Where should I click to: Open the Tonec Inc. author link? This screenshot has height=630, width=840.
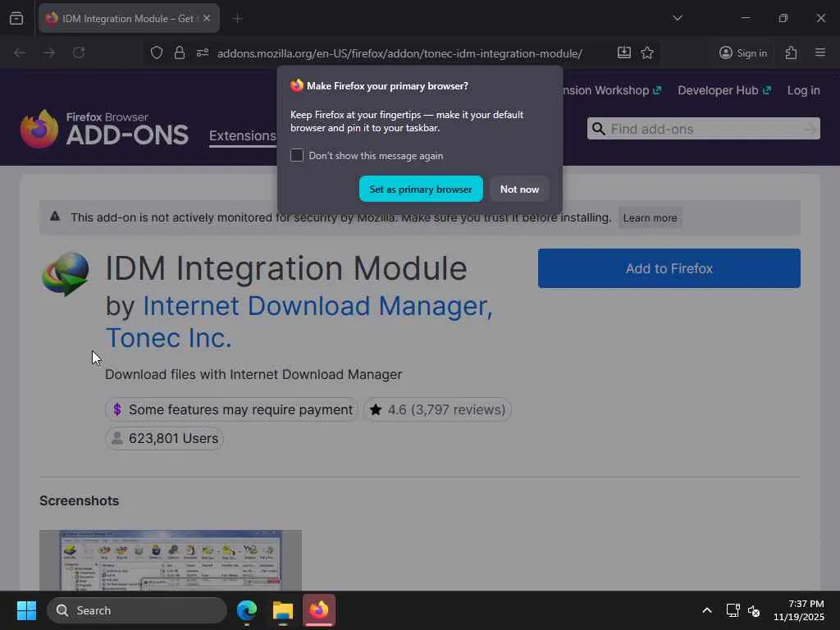pos(169,338)
